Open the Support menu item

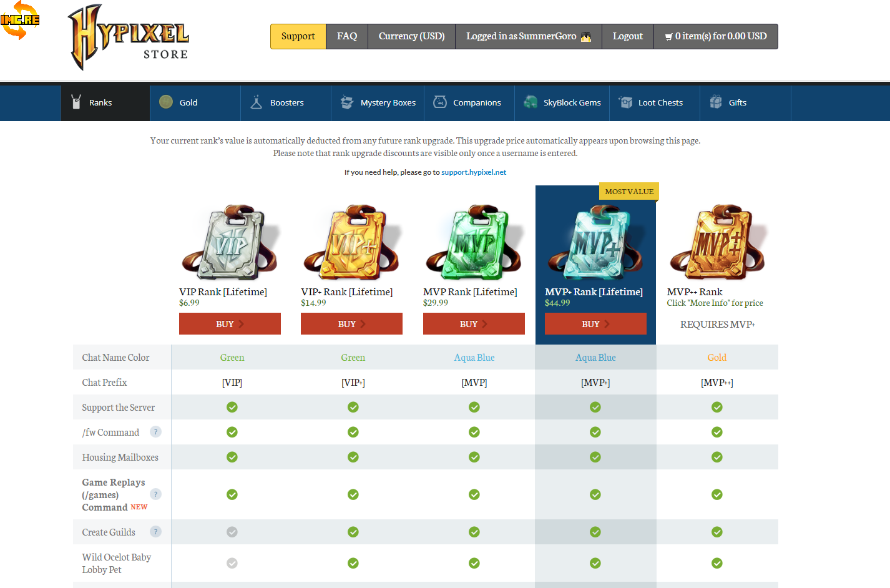tap(298, 36)
